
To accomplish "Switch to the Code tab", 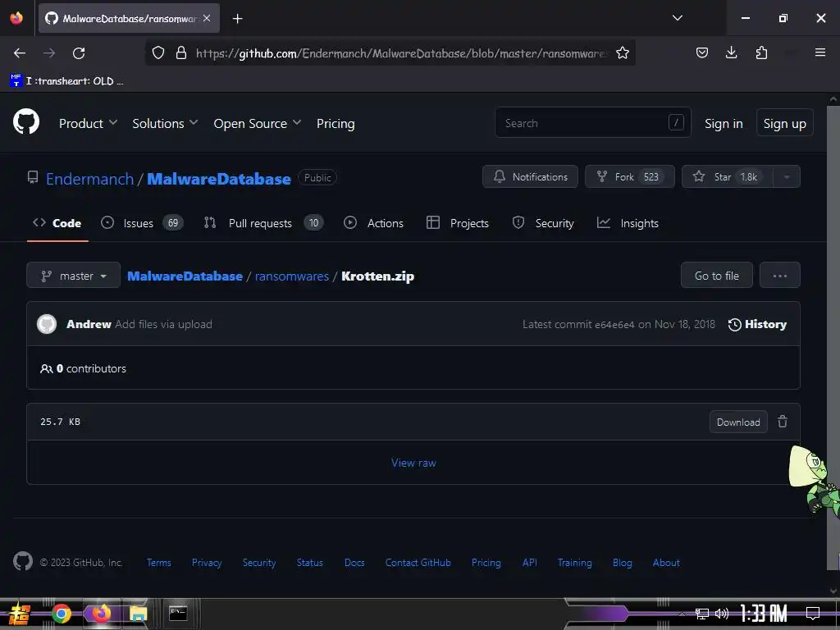I will tap(57, 223).
